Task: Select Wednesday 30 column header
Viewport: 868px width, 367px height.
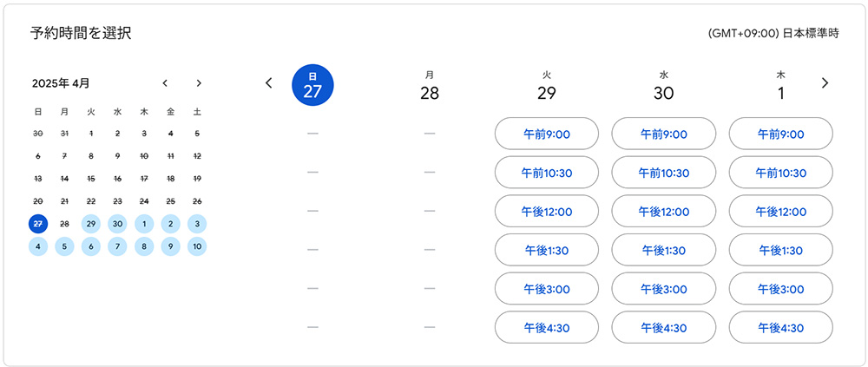Action: tap(663, 87)
